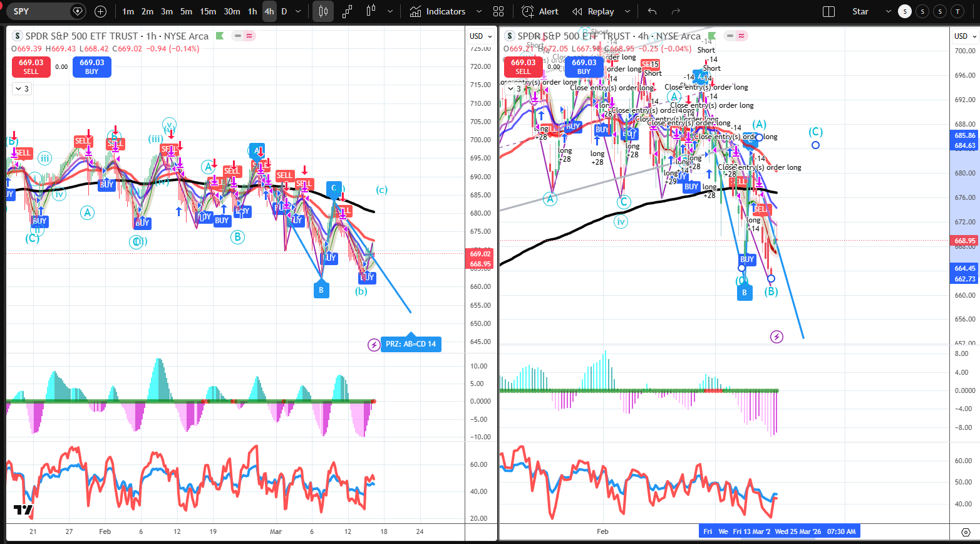980x544 pixels.
Task: Open the USD currency dropdown on 4h chart
Action: click(965, 36)
